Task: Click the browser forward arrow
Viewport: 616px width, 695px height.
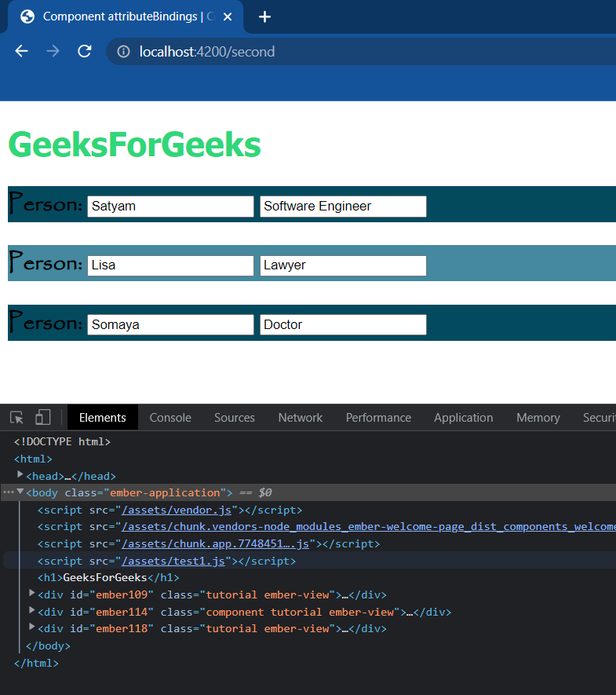Action: click(53, 51)
